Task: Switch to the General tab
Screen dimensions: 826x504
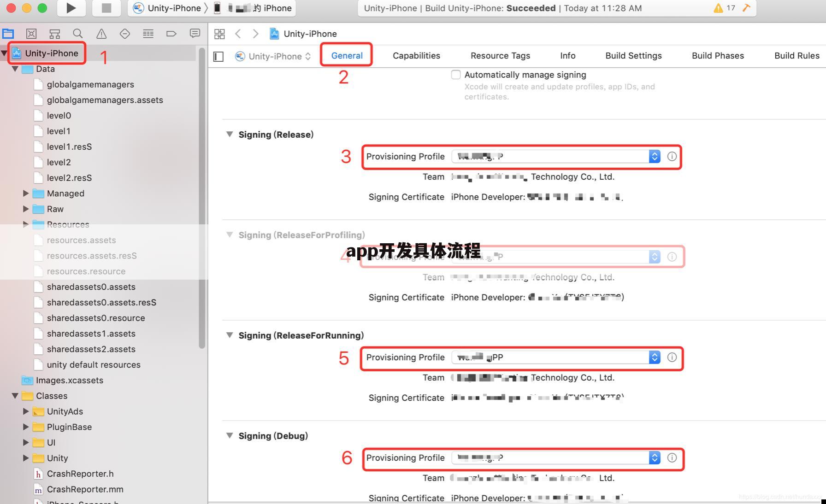Action: [x=347, y=56]
